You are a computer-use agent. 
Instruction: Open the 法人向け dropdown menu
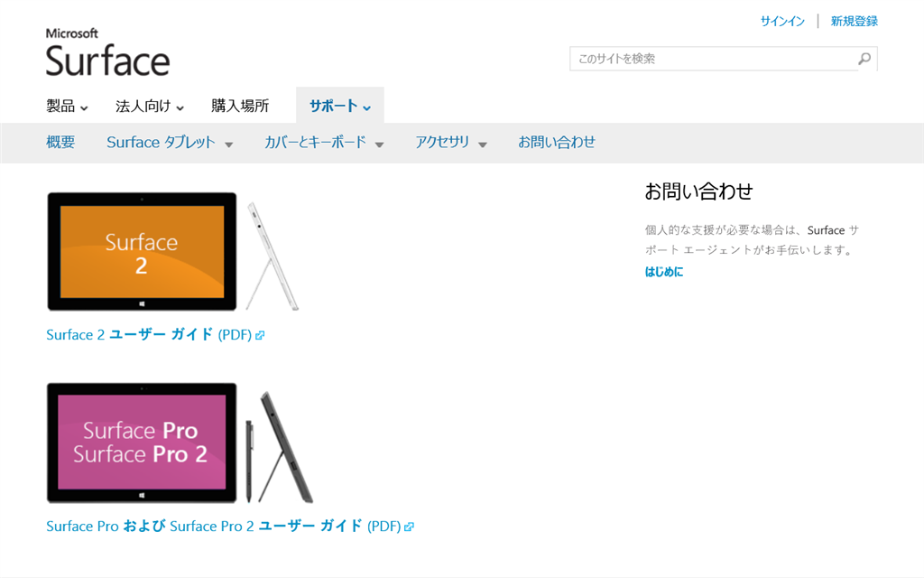[150, 107]
